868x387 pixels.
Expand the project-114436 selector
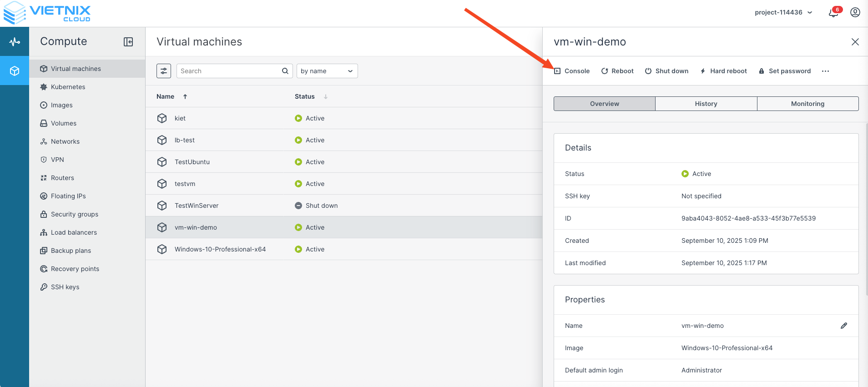pos(783,13)
